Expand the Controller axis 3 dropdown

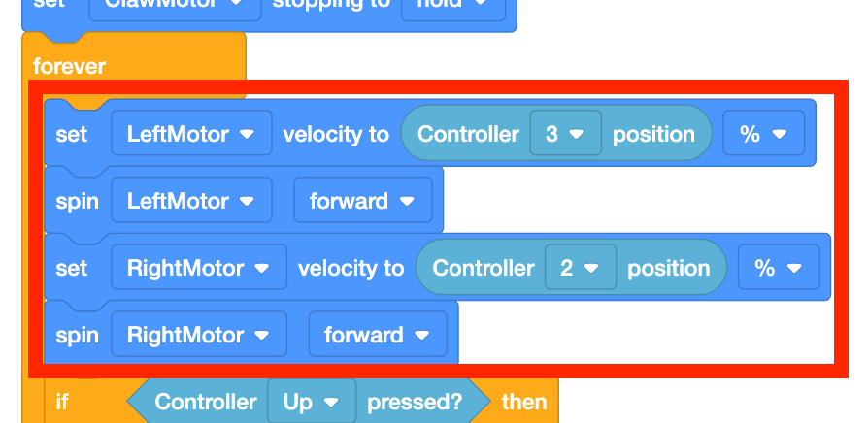[x=565, y=134]
